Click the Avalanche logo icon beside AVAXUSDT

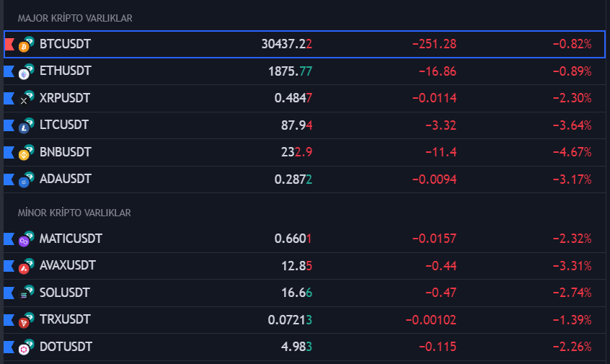tap(24, 269)
